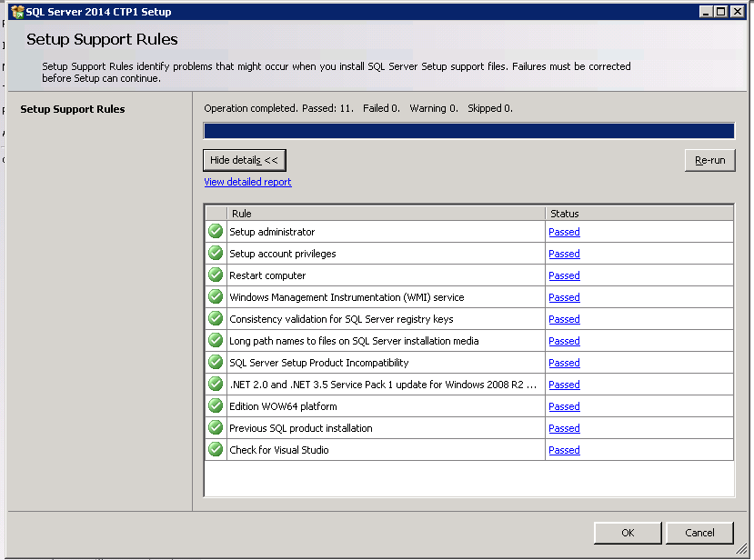Open Passed link for Consistency validation registry keys
The image size is (754, 560).
pyautogui.click(x=564, y=319)
